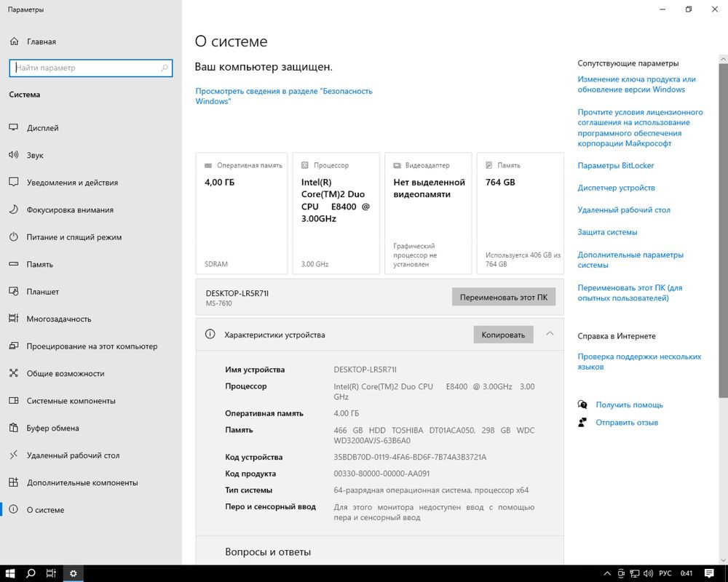Open Удаленный рабочий стол related link
728x582 pixels.
(x=624, y=210)
